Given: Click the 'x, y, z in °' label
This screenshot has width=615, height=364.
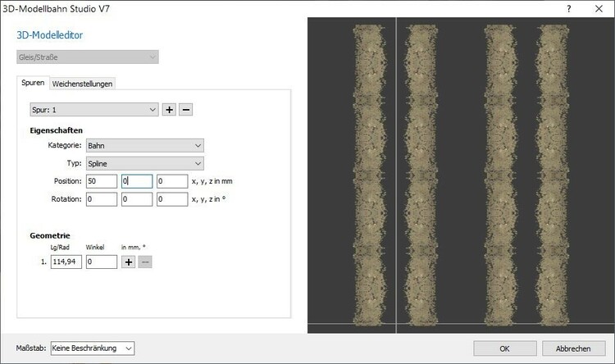Looking at the screenshot, I should coord(208,199).
